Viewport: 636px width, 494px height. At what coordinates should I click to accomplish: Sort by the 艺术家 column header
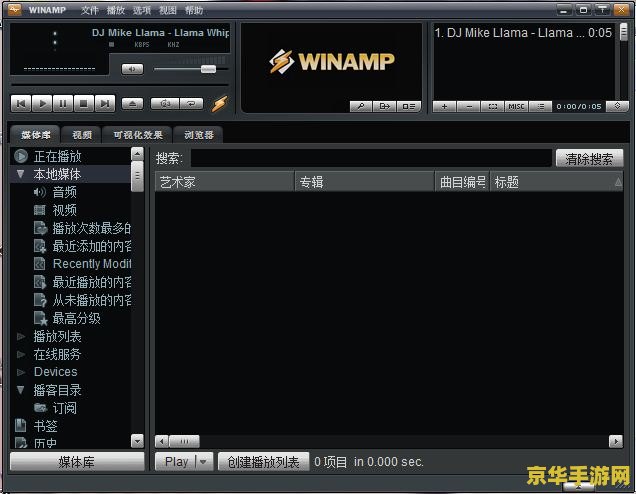point(224,182)
